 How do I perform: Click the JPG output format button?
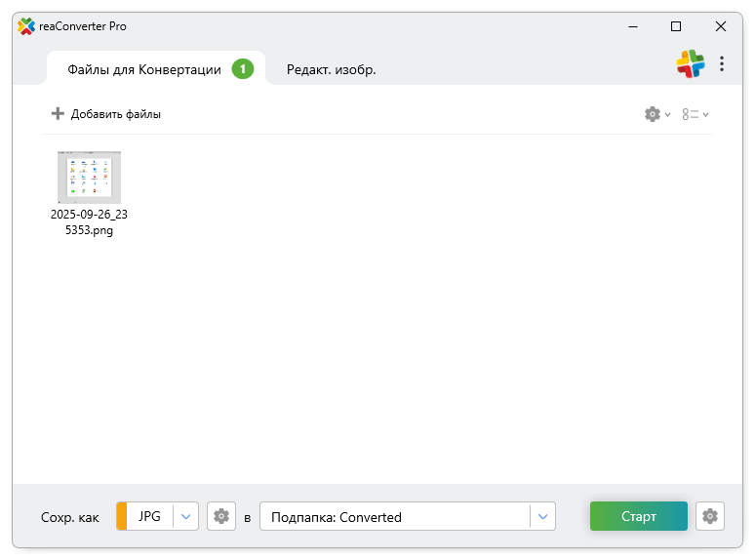pos(146,516)
